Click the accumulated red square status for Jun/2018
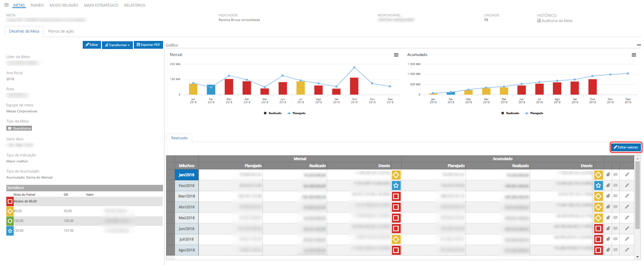This screenshot has height=265, width=644. (x=598, y=229)
